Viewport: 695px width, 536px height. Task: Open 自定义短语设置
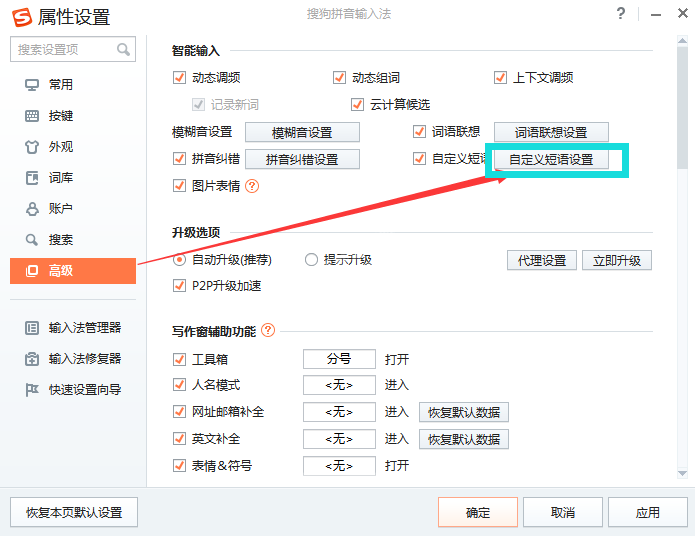click(551, 159)
